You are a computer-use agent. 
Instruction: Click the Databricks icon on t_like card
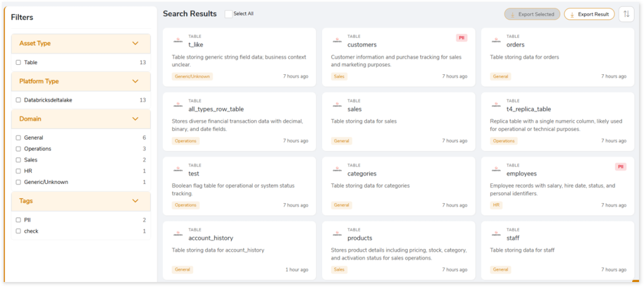(178, 41)
